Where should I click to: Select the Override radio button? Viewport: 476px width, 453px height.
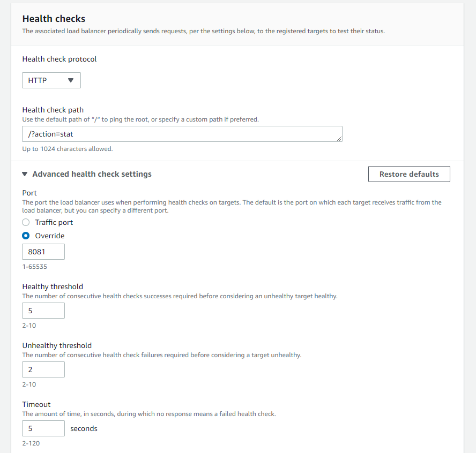click(26, 236)
